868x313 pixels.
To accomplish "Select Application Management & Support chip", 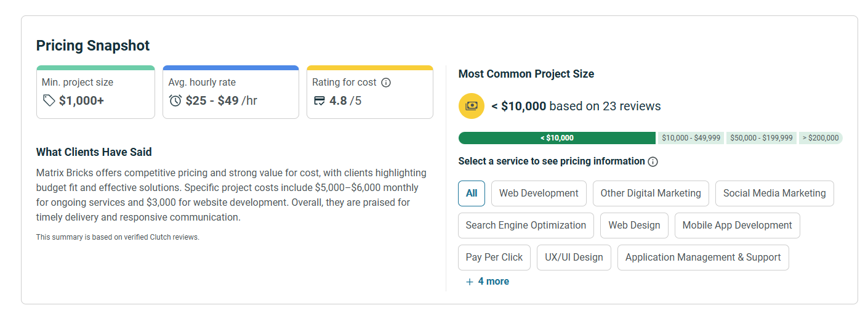I will (x=703, y=258).
